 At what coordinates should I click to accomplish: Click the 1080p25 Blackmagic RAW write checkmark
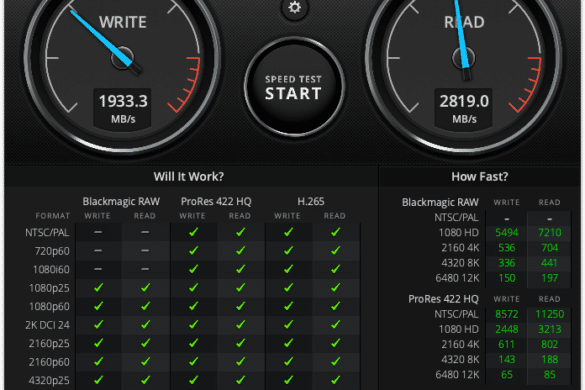(98, 287)
